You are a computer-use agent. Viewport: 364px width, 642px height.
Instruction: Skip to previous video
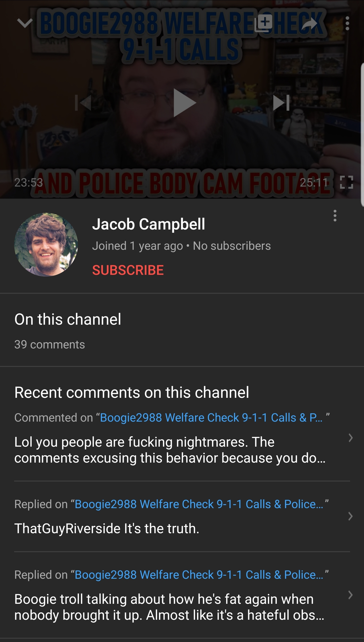(83, 103)
